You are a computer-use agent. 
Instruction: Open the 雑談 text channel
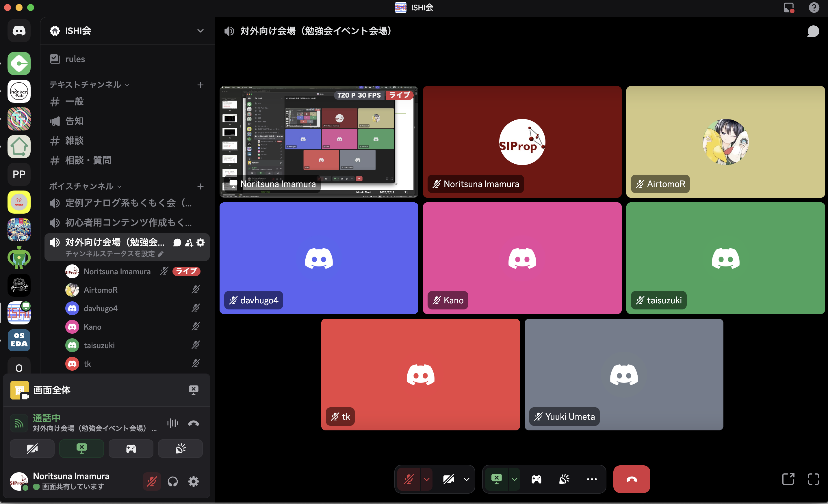tap(127, 141)
